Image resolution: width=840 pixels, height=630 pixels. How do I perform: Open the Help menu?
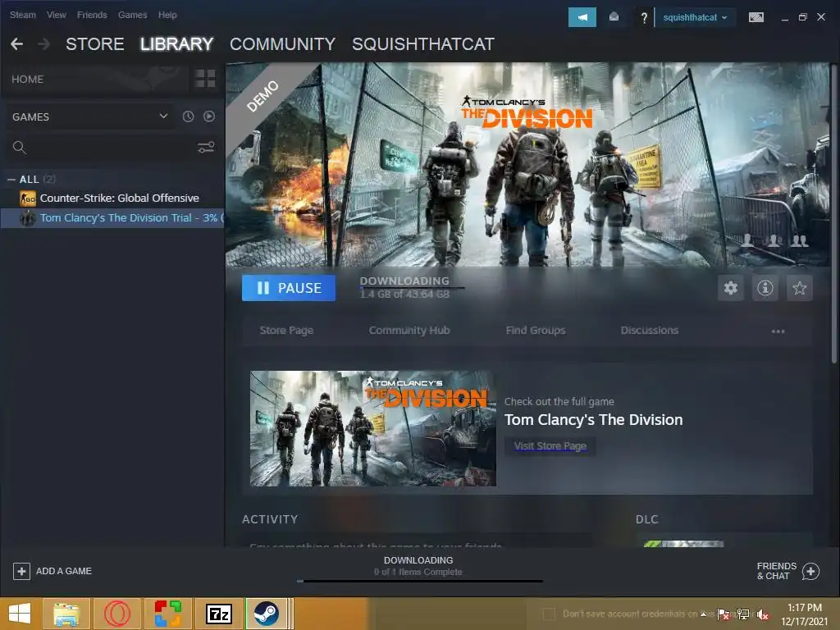(167, 15)
